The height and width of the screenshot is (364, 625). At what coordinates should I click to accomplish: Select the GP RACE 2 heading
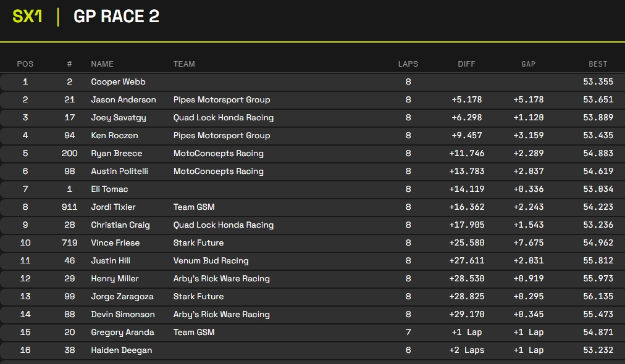click(116, 17)
